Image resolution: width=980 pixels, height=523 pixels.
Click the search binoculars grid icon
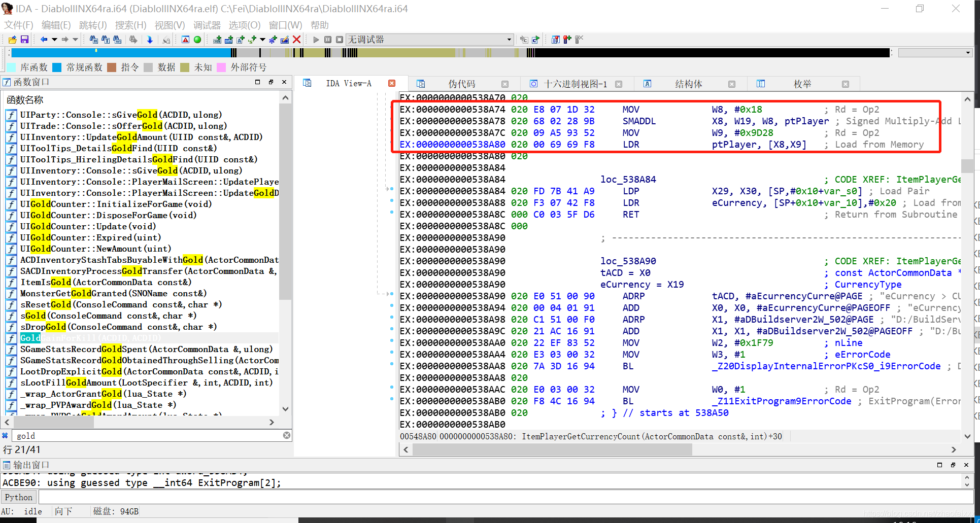pos(93,40)
